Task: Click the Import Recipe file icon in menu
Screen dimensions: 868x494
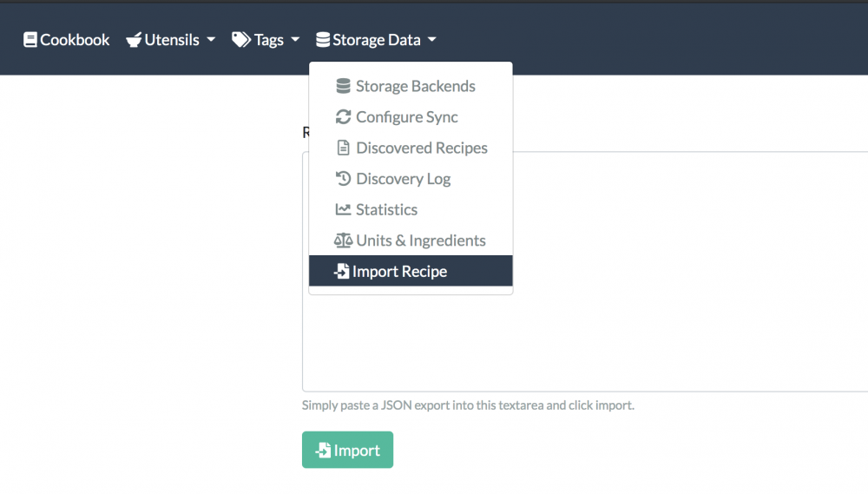Action: tap(341, 272)
